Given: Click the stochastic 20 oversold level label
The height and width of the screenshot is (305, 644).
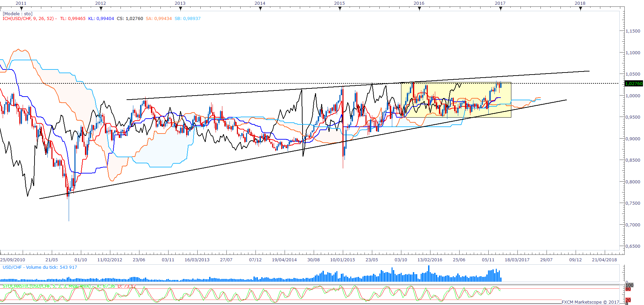Looking at the screenshot, I should point(628,300).
